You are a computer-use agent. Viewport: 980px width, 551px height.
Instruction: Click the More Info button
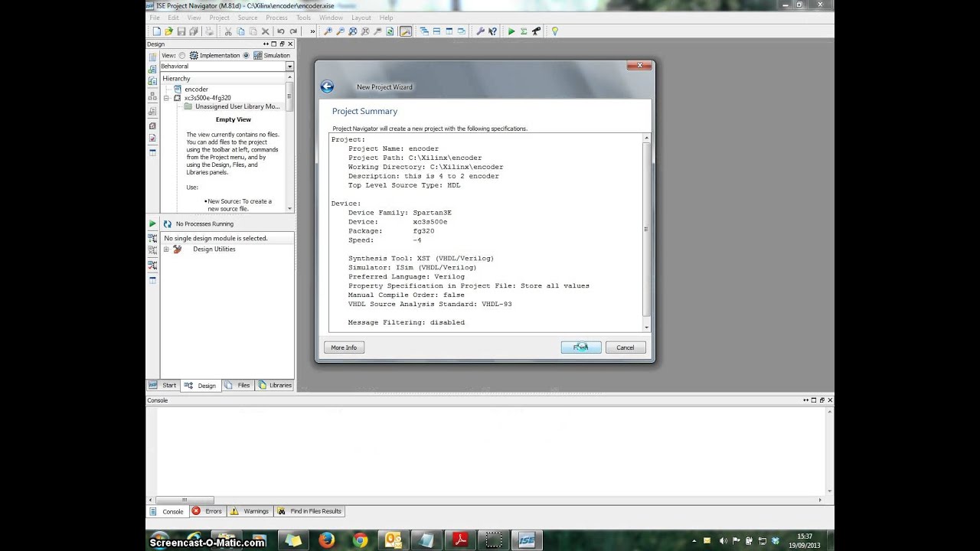coord(344,347)
